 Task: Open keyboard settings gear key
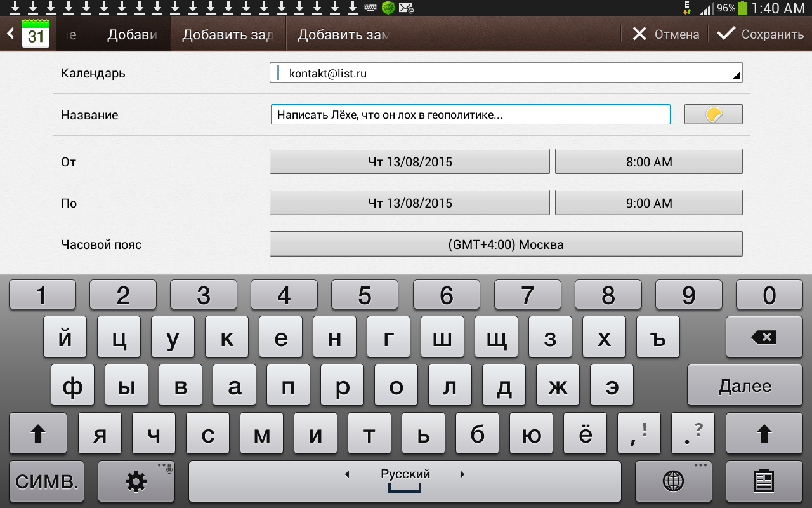point(136,481)
